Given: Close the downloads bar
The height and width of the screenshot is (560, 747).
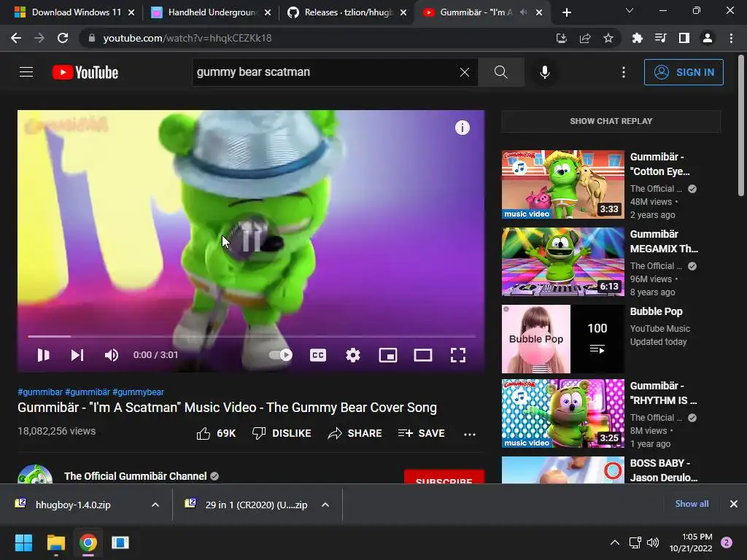Looking at the screenshot, I should [734, 504].
